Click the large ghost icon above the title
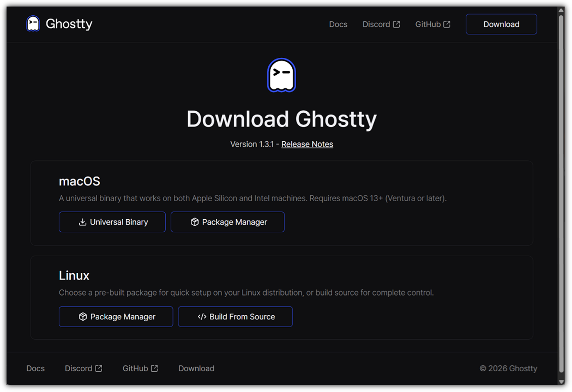 [281, 75]
